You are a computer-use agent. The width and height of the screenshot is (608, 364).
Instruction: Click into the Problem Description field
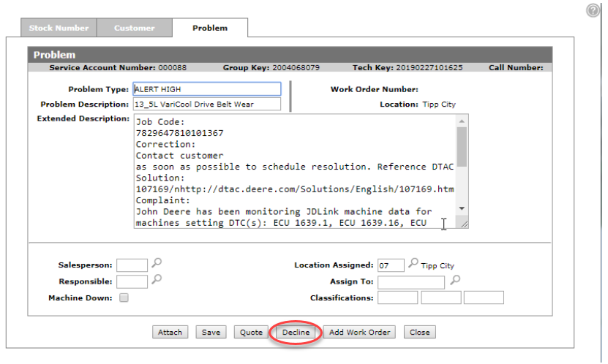click(x=206, y=105)
